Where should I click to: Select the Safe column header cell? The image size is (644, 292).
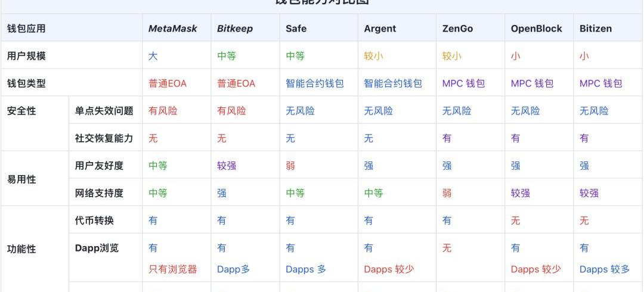pyautogui.click(x=296, y=29)
